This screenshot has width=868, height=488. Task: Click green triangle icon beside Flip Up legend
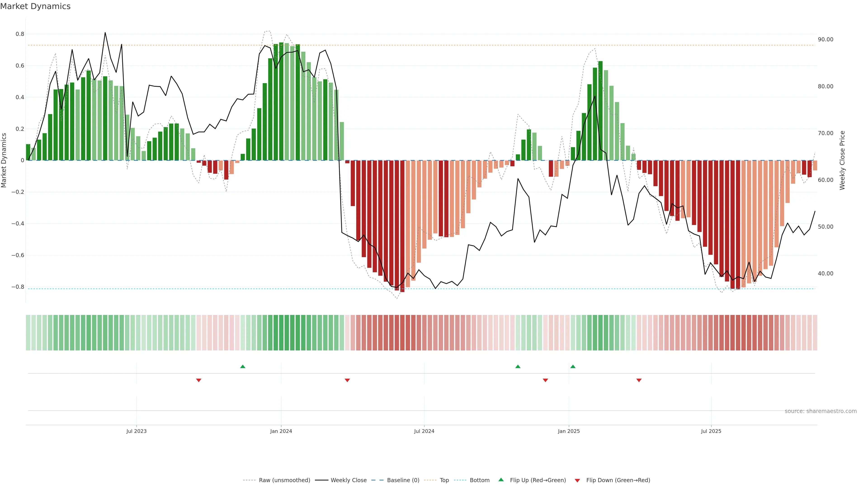(x=501, y=480)
